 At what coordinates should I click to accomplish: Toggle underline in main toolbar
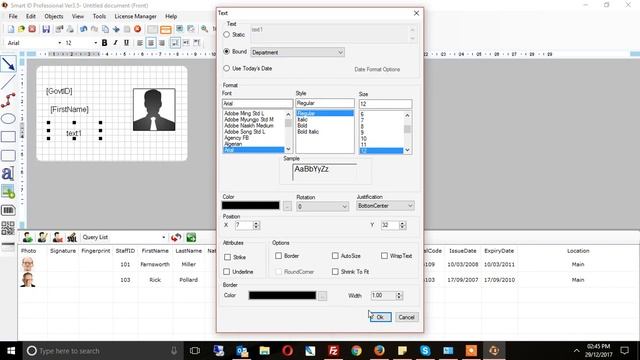click(x=127, y=42)
